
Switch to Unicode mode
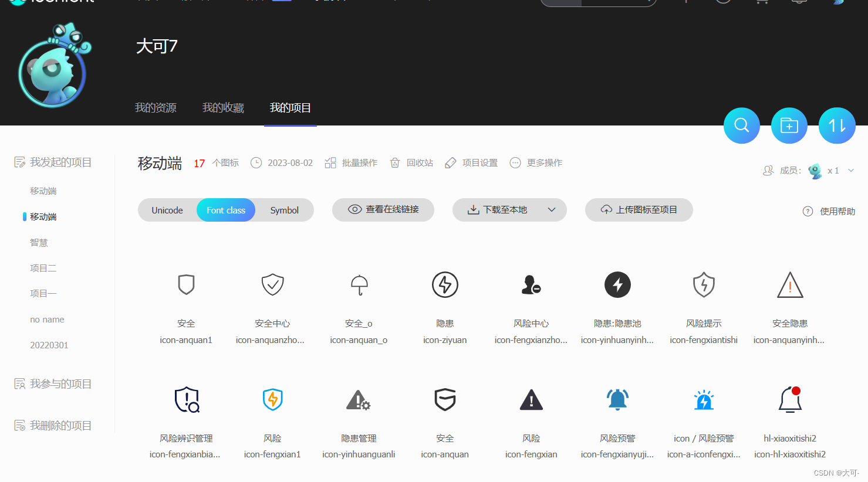point(167,209)
